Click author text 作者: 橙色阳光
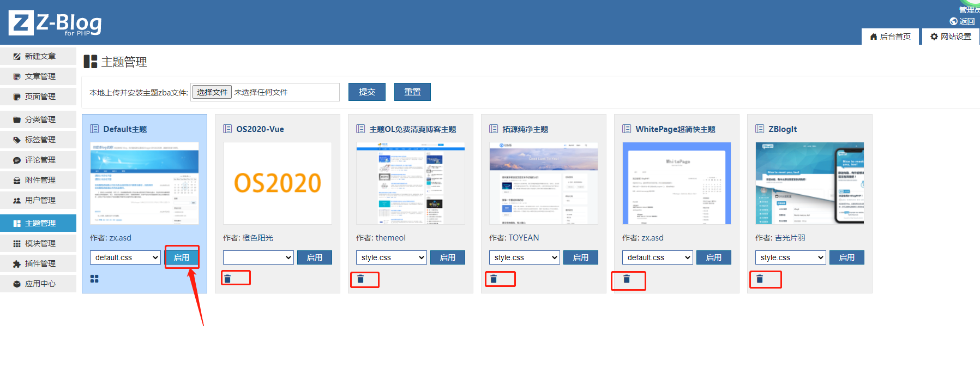The width and height of the screenshot is (980, 384). point(248,238)
